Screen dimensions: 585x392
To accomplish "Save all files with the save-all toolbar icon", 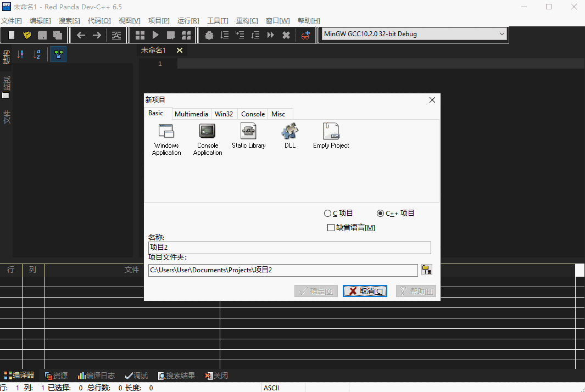I will point(57,35).
